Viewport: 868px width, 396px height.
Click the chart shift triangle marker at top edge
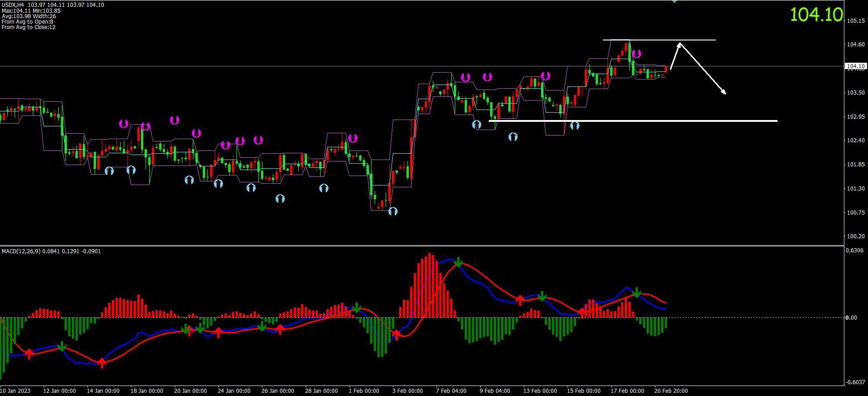(x=674, y=2)
